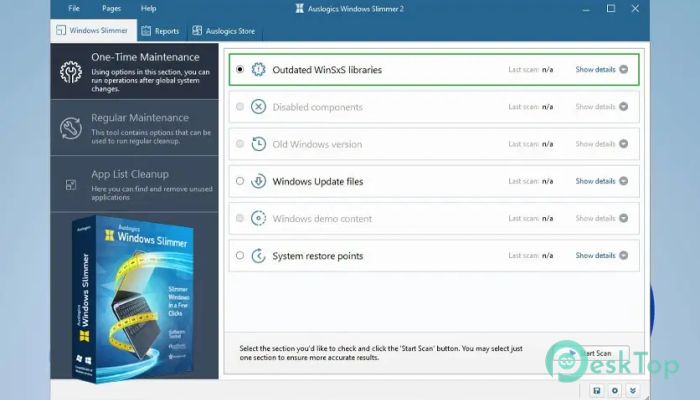This screenshot has height=400, width=700.
Task: Open the App List Cleanup section
Action: 134,184
